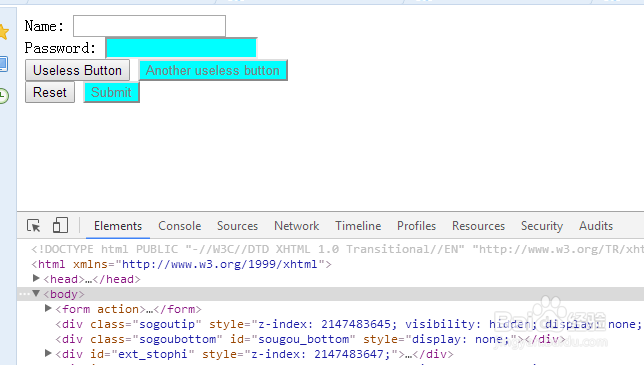This screenshot has height=365, width=644.
Task: Expand the head element node
Action: coord(36,278)
